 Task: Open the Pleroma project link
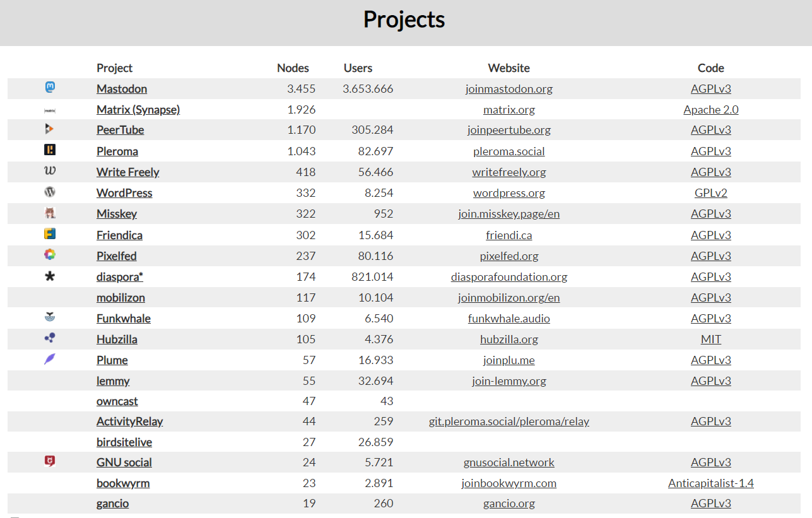tap(117, 151)
